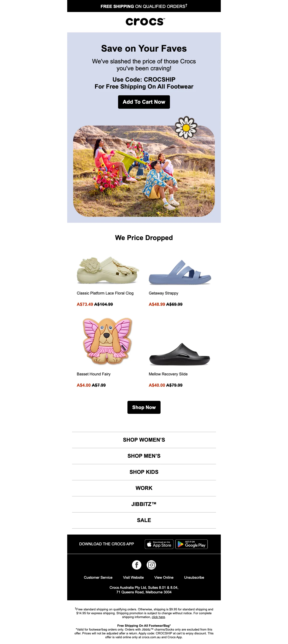Open the SHOP MEN'S category
Viewport: 288px width, 644px height.
pos(144,456)
